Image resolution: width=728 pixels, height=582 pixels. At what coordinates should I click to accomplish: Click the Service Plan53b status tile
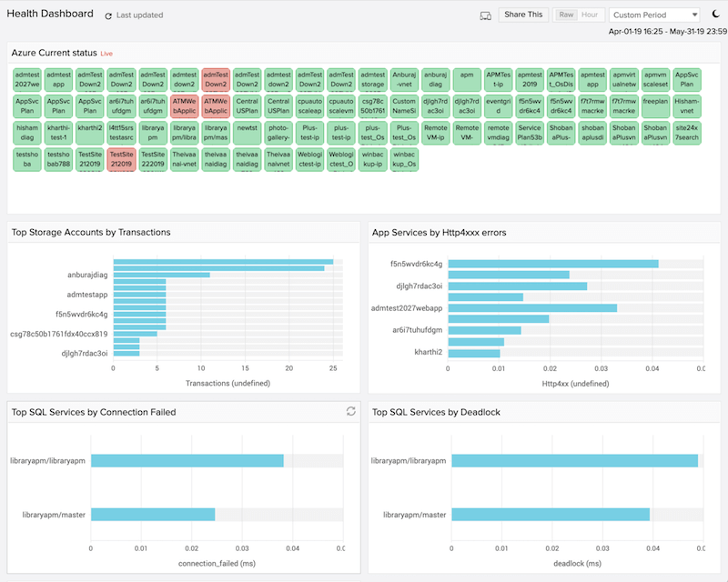pyautogui.click(x=530, y=133)
